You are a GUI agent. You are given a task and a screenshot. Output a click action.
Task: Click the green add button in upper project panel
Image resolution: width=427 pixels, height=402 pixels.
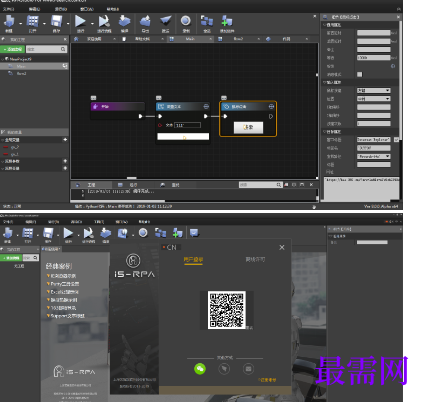13,49
